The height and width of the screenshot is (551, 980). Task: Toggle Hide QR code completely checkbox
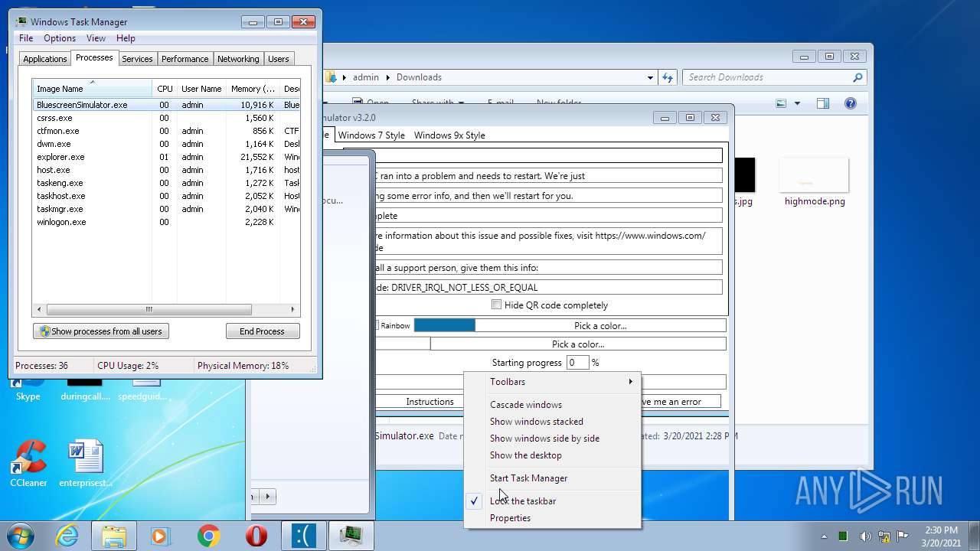[497, 305]
